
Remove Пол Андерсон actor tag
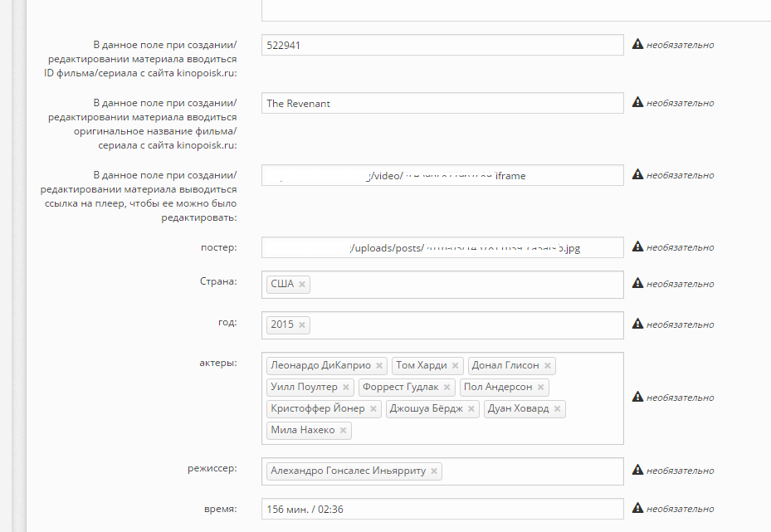540,388
